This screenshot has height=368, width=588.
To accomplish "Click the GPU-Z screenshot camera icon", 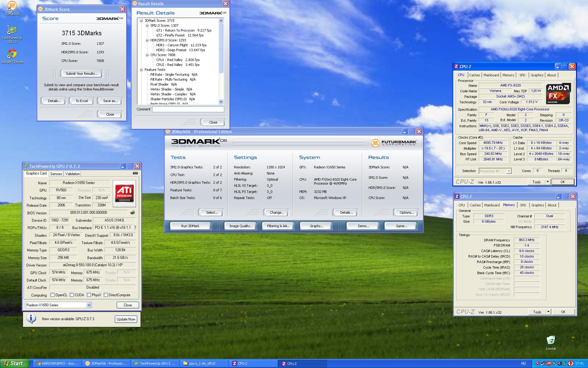I will click(x=135, y=173).
